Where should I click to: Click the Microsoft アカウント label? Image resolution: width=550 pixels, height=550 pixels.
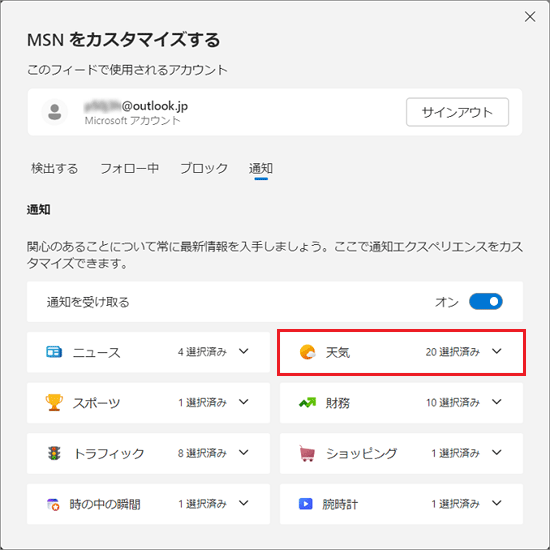(x=132, y=121)
